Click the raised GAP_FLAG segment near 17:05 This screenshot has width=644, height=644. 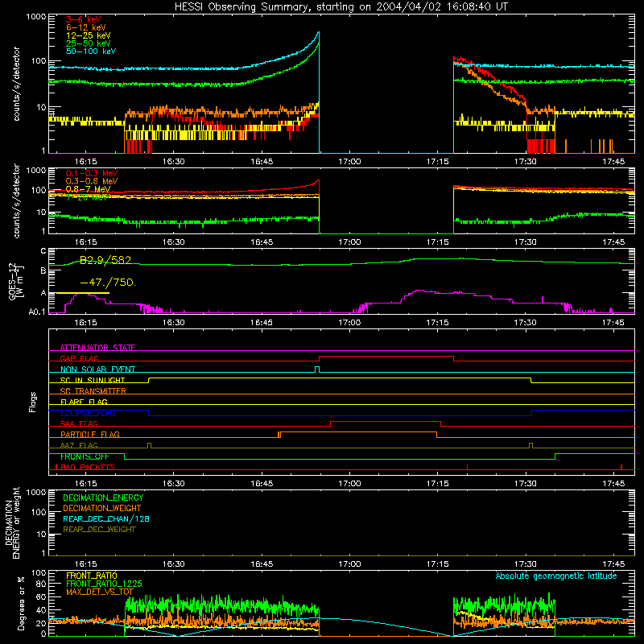(x=386, y=357)
